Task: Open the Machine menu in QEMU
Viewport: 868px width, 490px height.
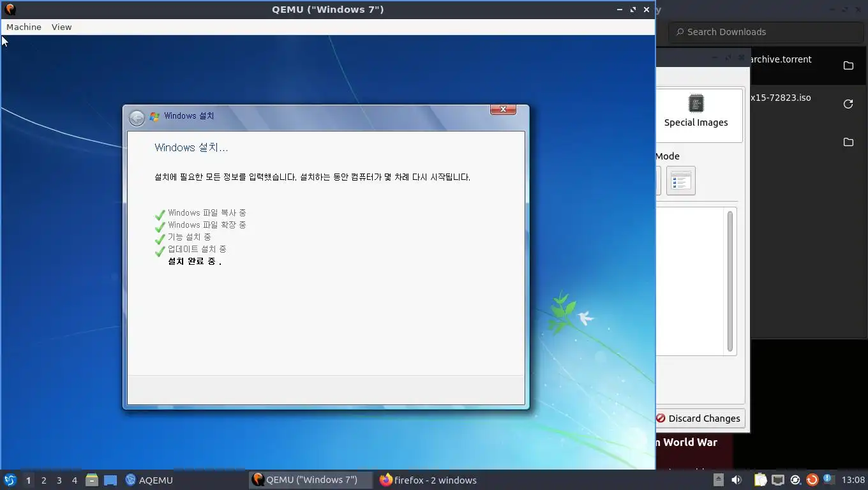Action: [24, 27]
